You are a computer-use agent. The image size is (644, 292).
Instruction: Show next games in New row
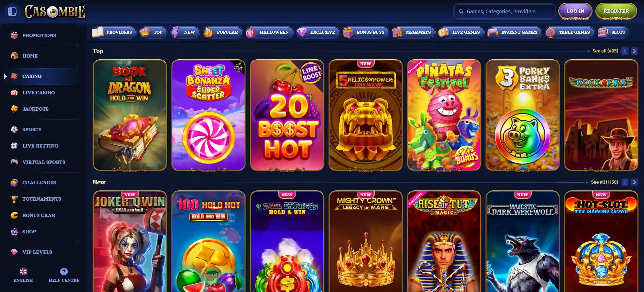coord(634,182)
